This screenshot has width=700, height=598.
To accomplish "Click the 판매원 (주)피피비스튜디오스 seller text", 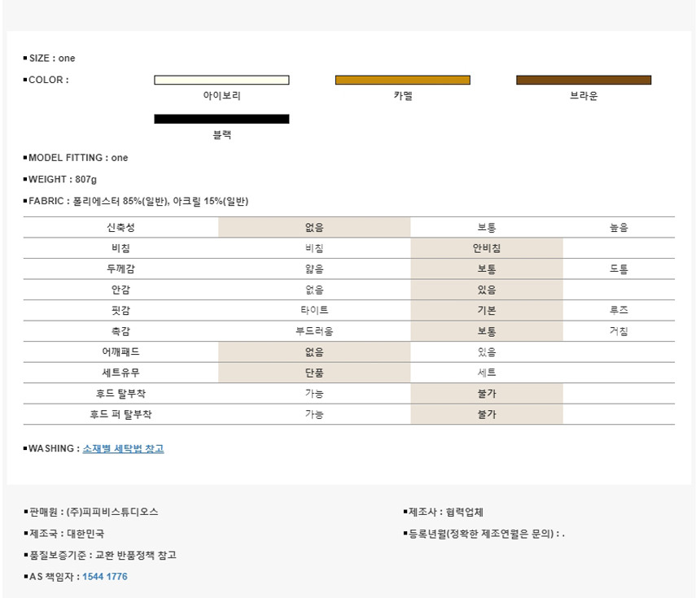I will pyautogui.click(x=94, y=512).
